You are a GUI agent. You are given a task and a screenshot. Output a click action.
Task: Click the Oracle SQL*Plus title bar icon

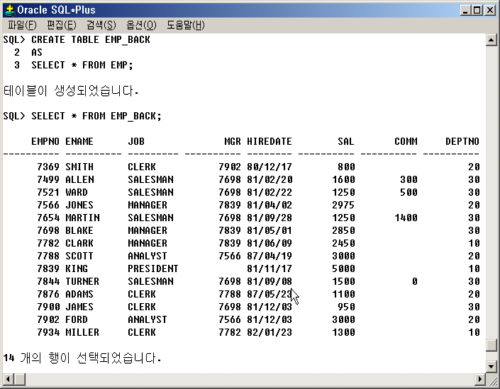point(10,10)
